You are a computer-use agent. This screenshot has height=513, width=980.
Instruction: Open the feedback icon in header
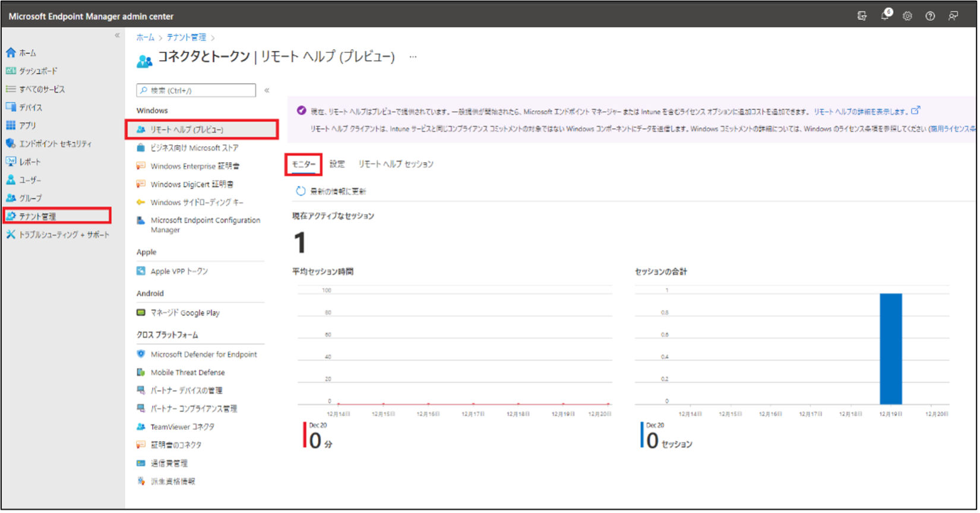[953, 17]
